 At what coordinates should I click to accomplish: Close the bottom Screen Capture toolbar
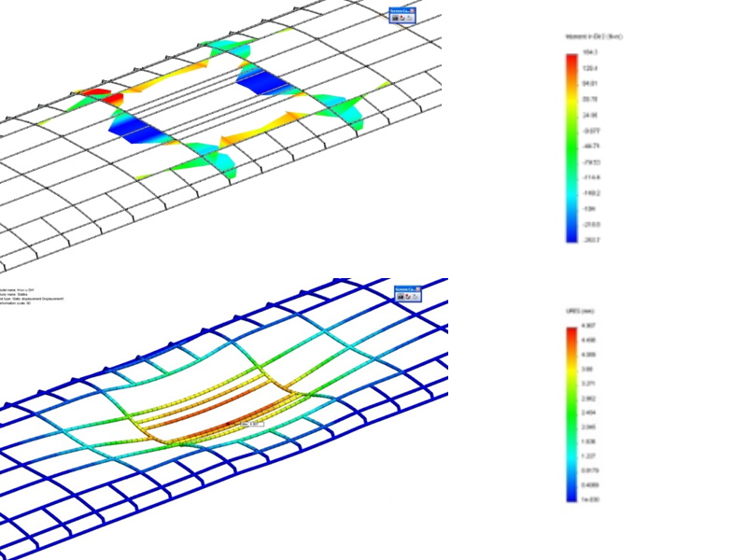(x=417, y=289)
